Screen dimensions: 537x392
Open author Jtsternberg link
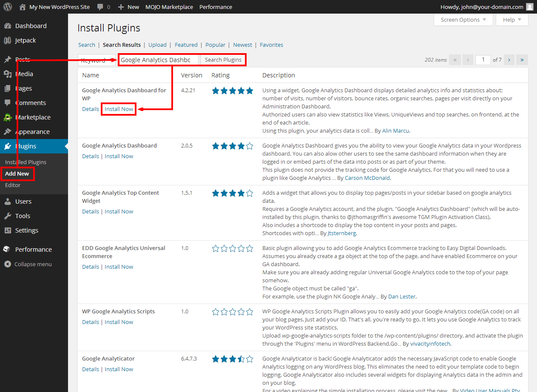[342, 233]
